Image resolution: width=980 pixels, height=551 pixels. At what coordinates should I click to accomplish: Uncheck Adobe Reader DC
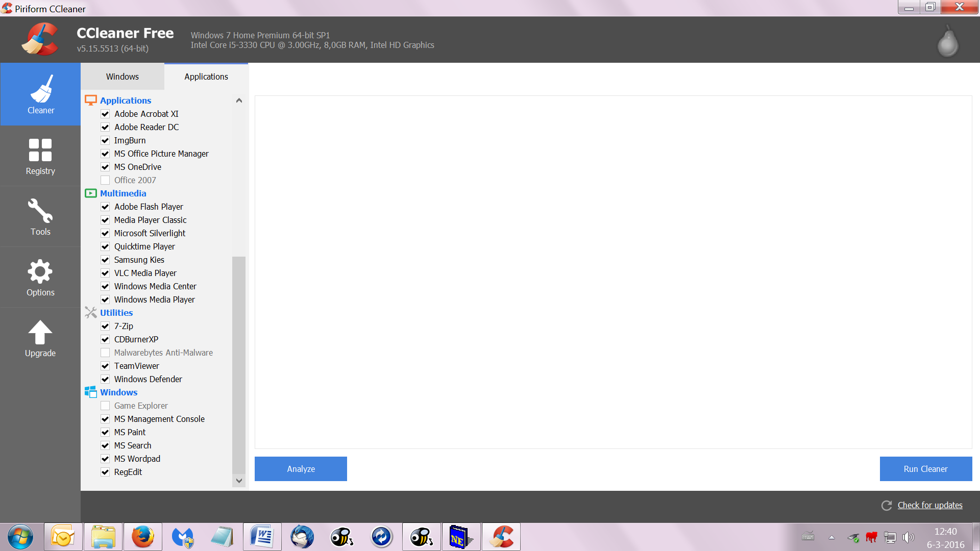(105, 127)
